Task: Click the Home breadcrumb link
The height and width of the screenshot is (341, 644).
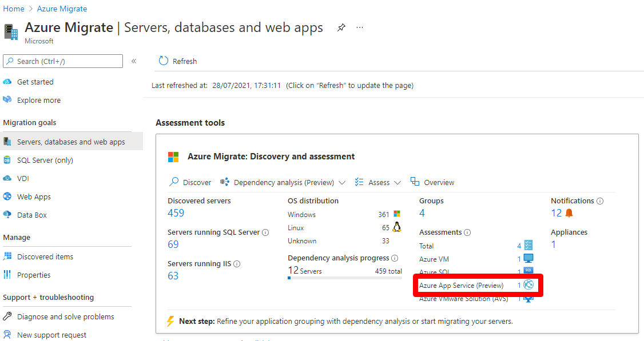Action: [14, 9]
